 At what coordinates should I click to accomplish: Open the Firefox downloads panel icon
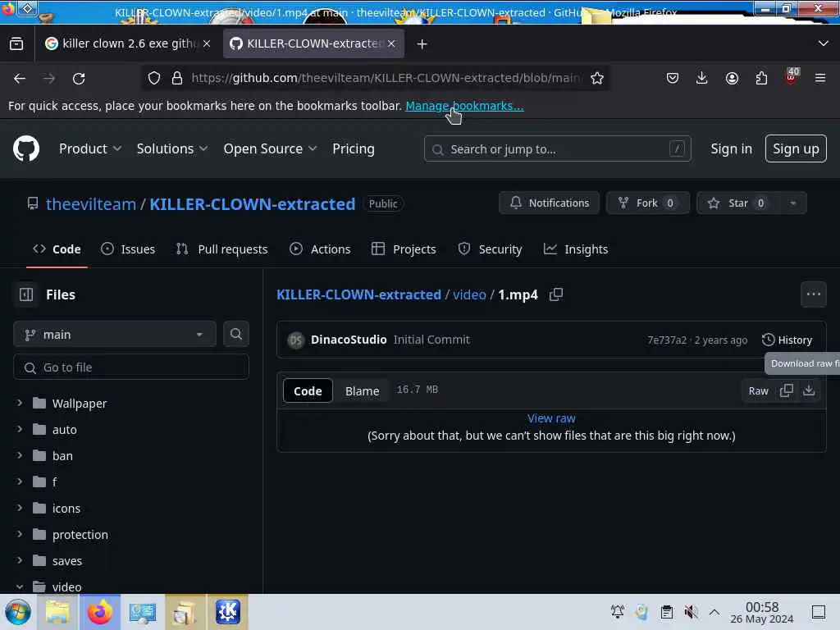702,78
